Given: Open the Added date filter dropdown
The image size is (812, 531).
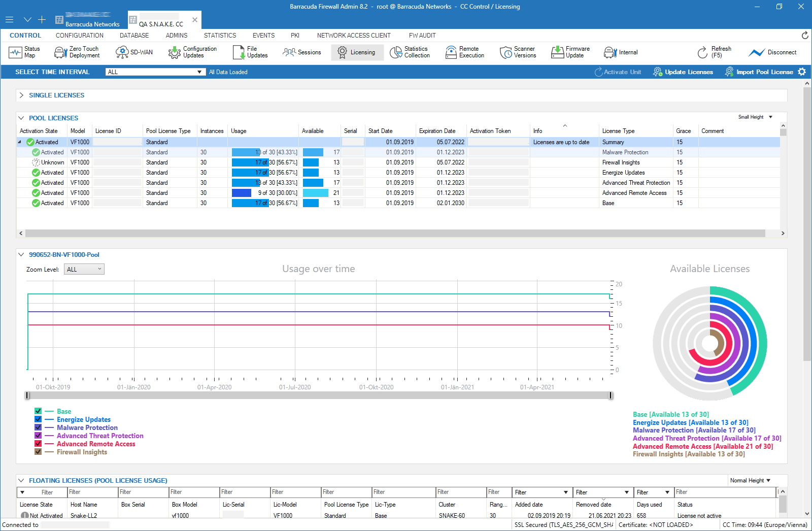Looking at the screenshot, I should pos(565,492).
